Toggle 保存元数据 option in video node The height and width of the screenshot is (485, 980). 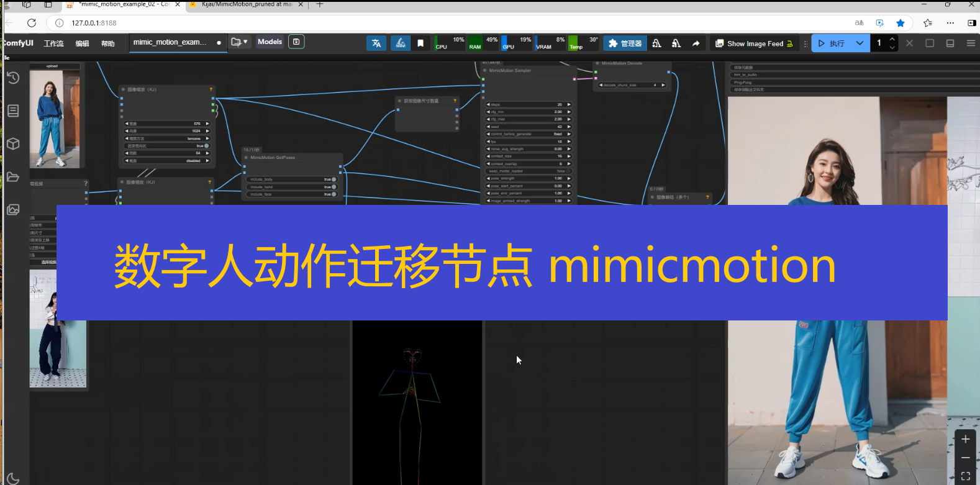coord(855,67)
